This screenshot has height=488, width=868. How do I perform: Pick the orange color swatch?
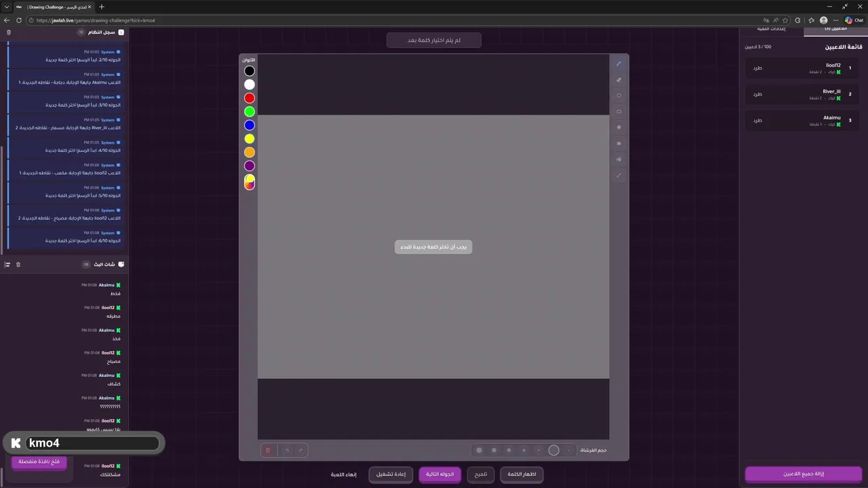tap(250, 152)
